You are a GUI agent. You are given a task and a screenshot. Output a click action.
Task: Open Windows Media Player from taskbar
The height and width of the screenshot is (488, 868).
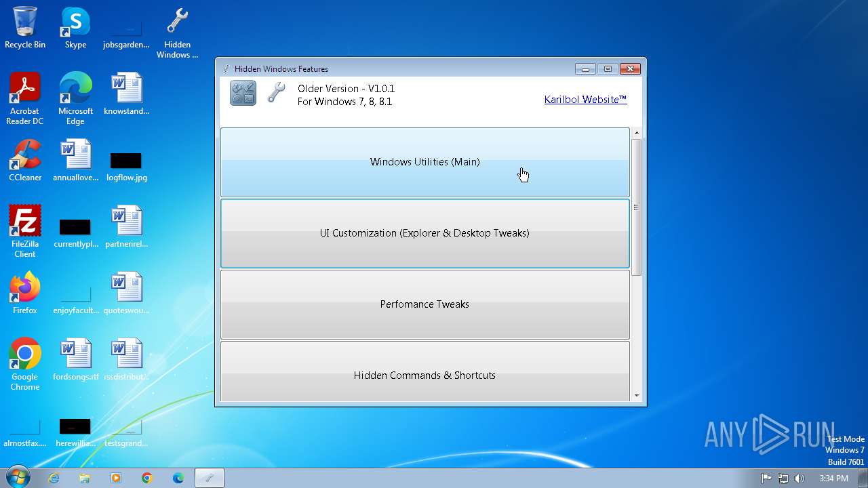[x=116, y=478]
